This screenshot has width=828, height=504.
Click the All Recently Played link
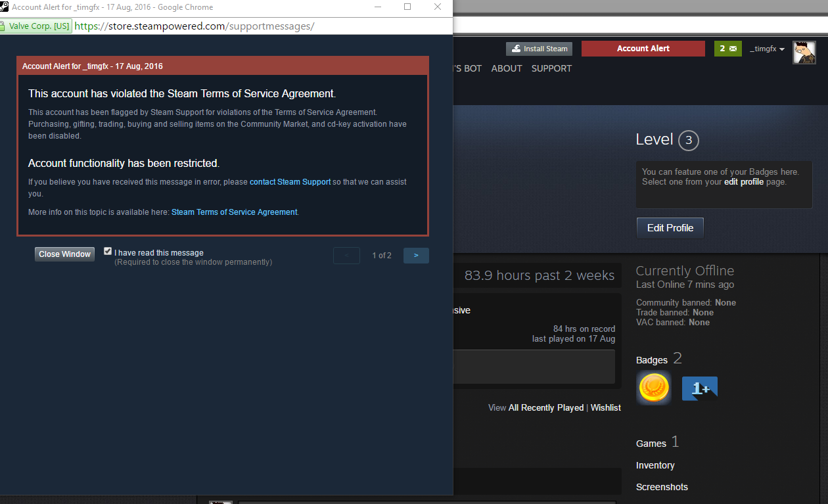click(x=546, y=408)
